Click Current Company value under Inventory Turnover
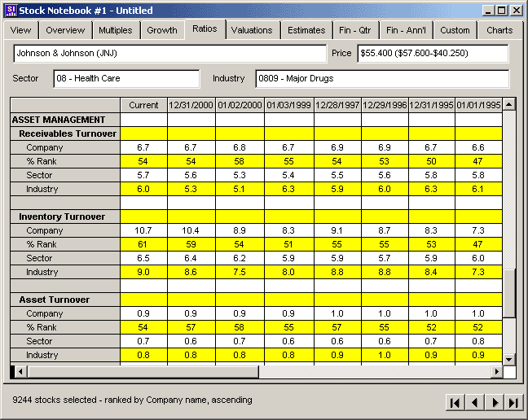This screenshot has width=528, height=420. coord(143,230)
